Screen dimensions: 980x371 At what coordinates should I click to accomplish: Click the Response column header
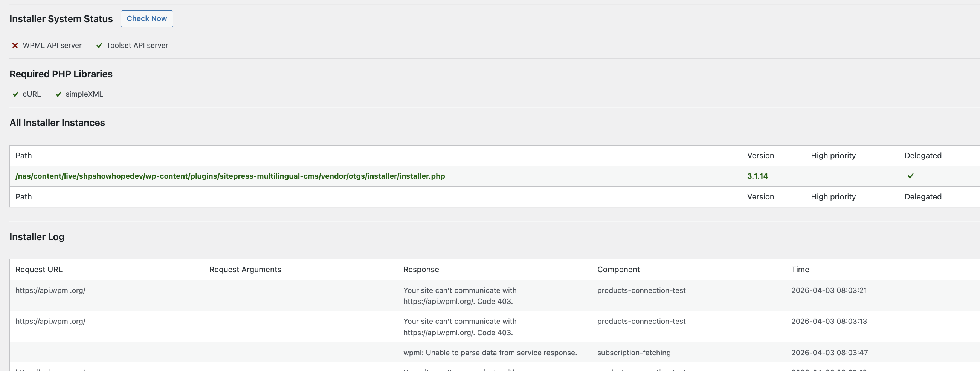coord(421,269)
